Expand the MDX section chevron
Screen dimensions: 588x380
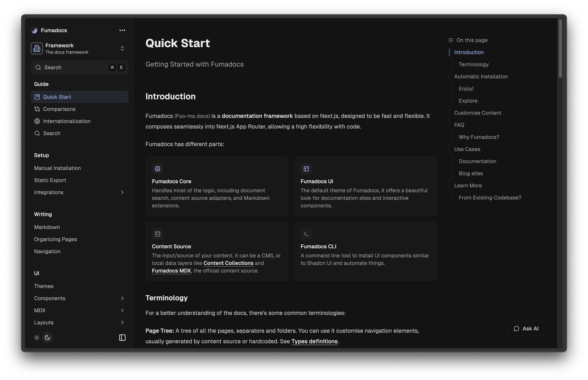point(122,310)
